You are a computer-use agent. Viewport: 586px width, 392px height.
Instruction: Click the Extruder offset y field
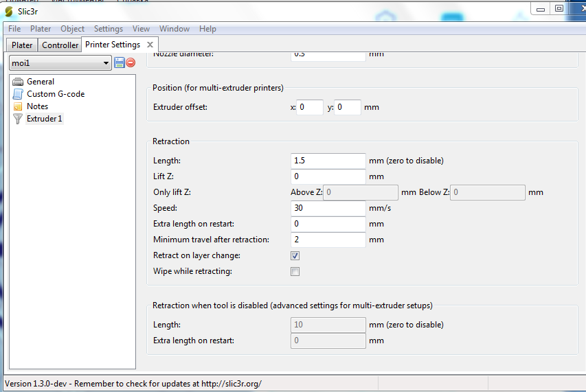tap(348, 107)
